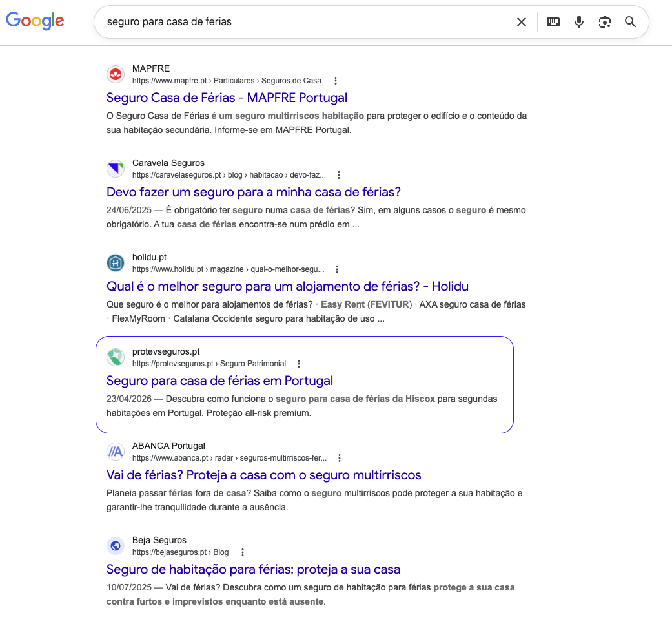
Task: Submit search with the magnifier icon
Action: tap(630, 22)
